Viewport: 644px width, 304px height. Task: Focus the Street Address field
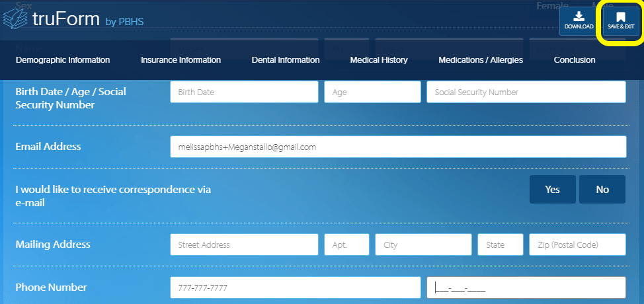pyautogui.click(x=245, y=245)
